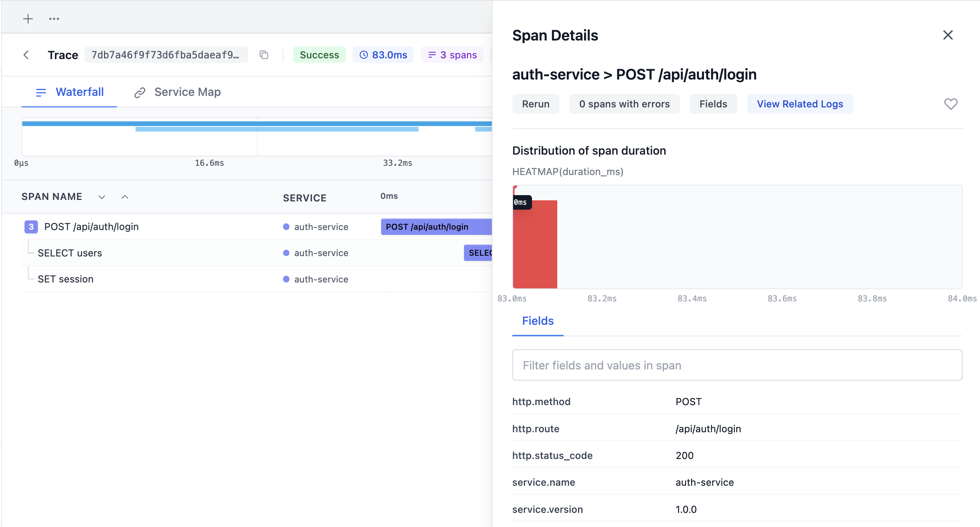Go back using the left chevron arrow
This screenshot has height=527, width=980.
pyautogui.click(x=26, y=55)
